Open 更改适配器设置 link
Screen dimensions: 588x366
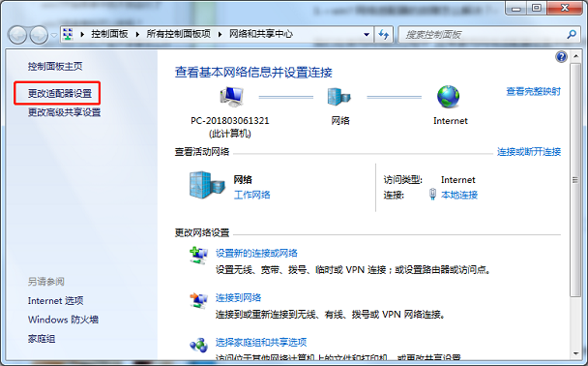pyautogui.click(x=60, y=93)
